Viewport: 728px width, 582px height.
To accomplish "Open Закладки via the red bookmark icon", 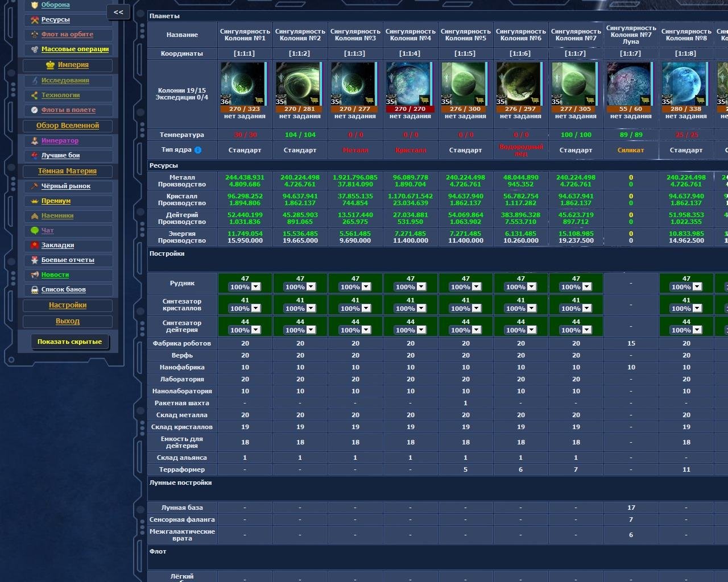I will click(x=35, y=245).
